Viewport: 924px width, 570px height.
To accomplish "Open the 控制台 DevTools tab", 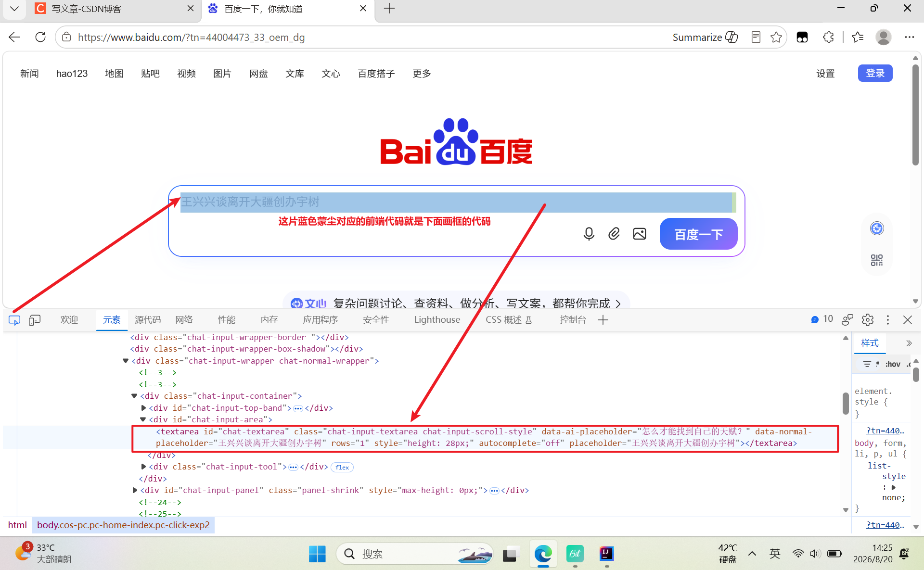I will pos(573,320).
